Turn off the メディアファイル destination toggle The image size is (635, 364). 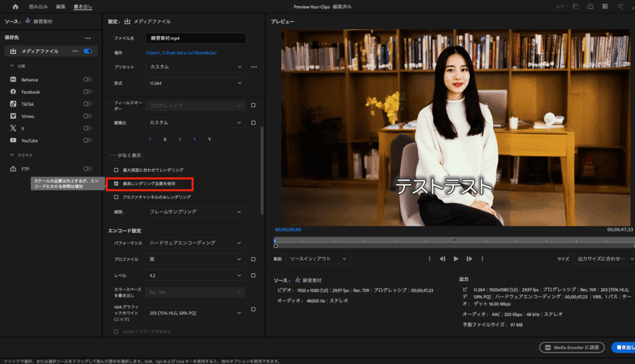click(x=87, y=51)
